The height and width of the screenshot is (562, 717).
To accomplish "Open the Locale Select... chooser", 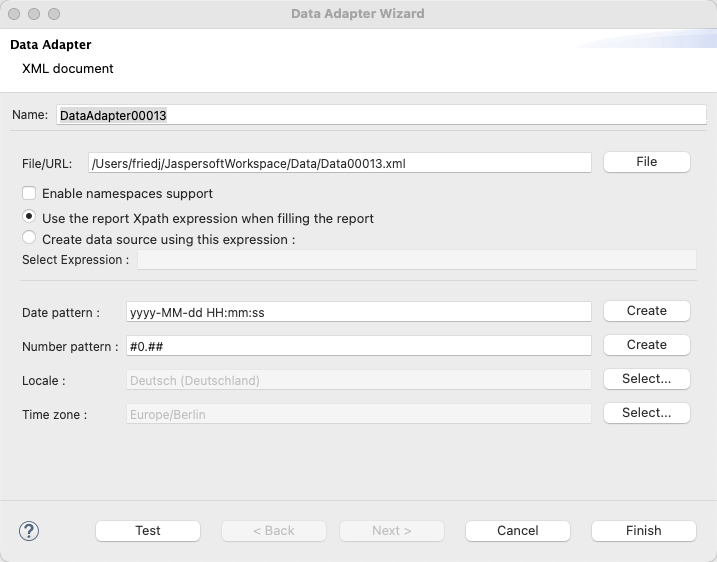I will point(646,379).
